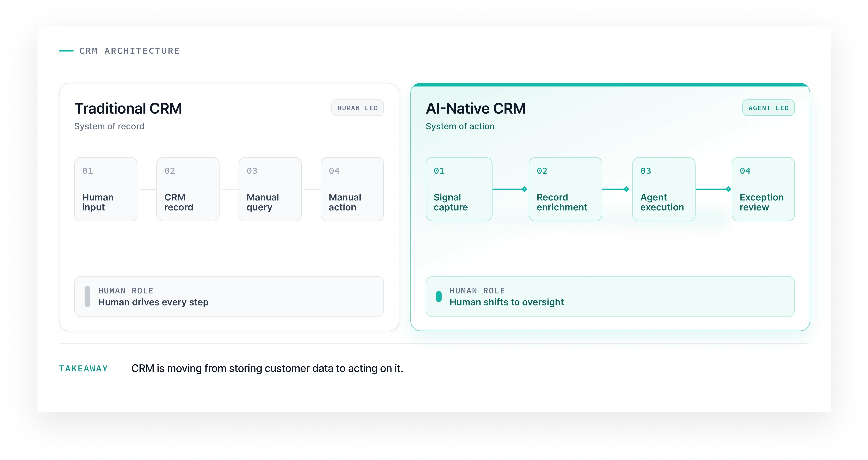
Task: Click the System of action subtitle
Action: tap(460, 126)
